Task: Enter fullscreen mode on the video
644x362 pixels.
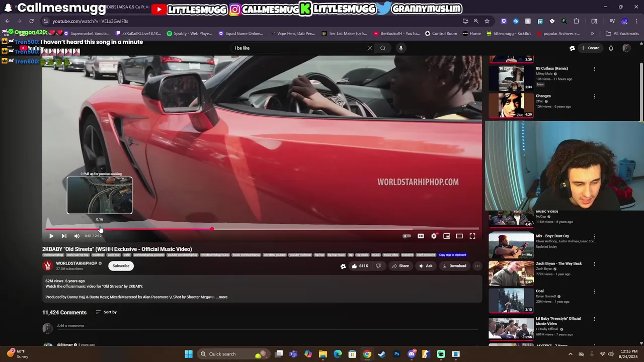Action: click(x=472, y=236)
